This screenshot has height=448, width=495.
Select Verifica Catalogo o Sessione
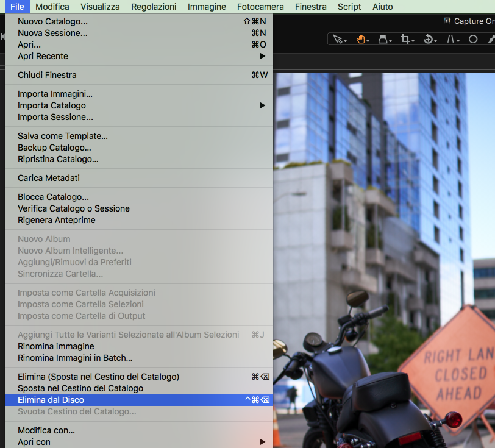139,208
